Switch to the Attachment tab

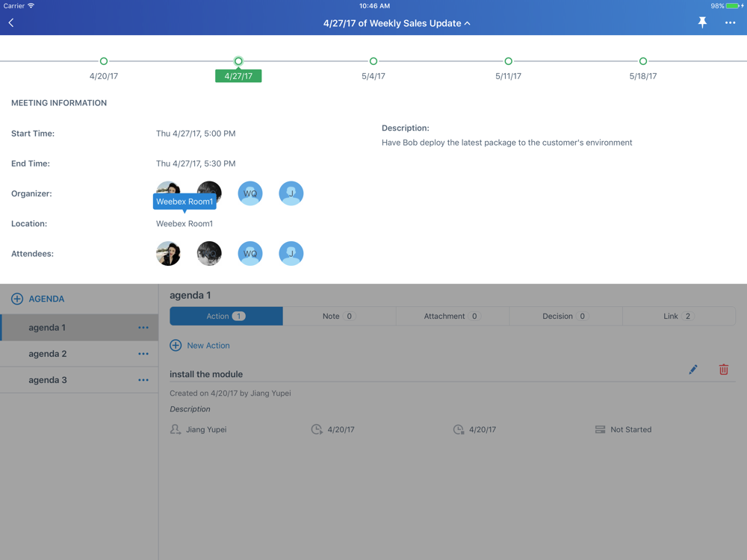(x=453, y=316)
